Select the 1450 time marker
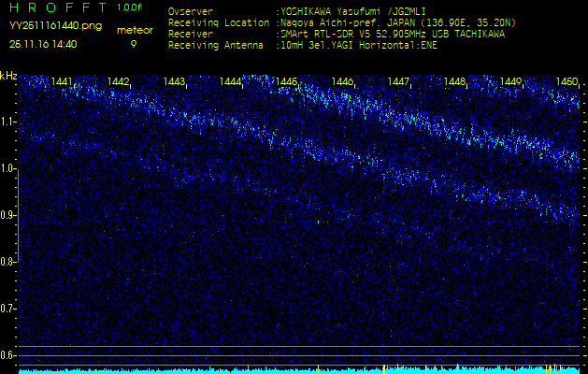This screenshot has width=588, height=374. [566, 82]
